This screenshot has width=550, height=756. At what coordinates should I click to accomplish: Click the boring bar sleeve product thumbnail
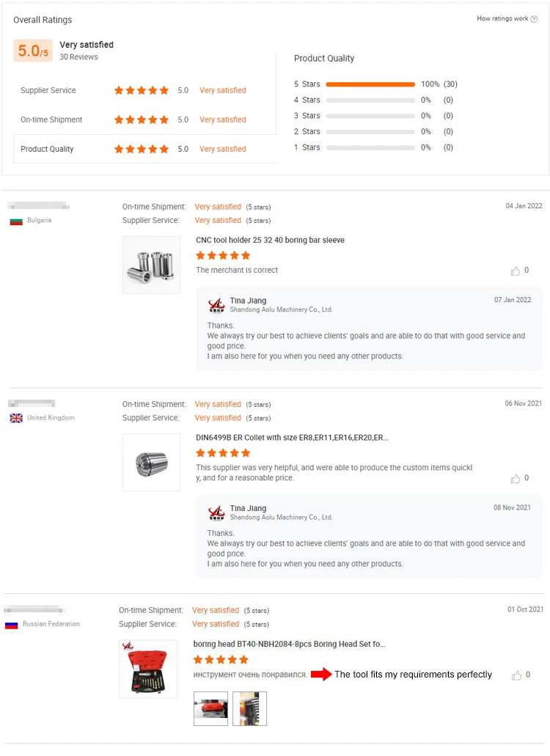(151, 265)
